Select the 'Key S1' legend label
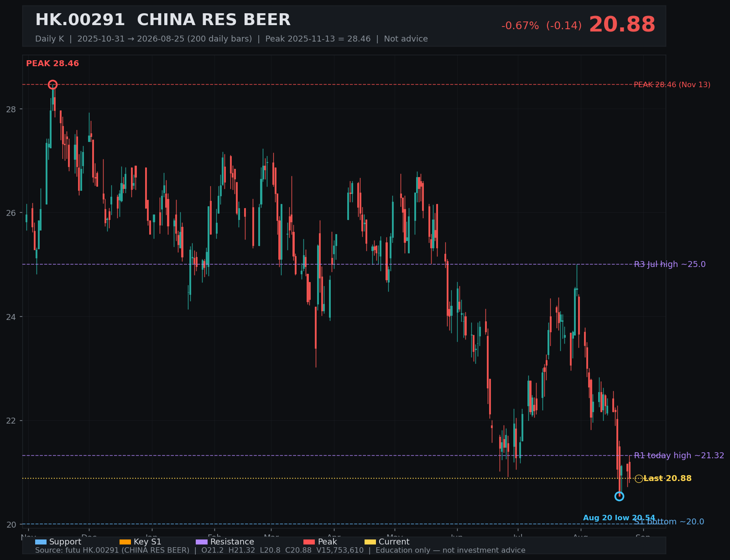This screenshot has height=560, width=730. pos(147,542)
